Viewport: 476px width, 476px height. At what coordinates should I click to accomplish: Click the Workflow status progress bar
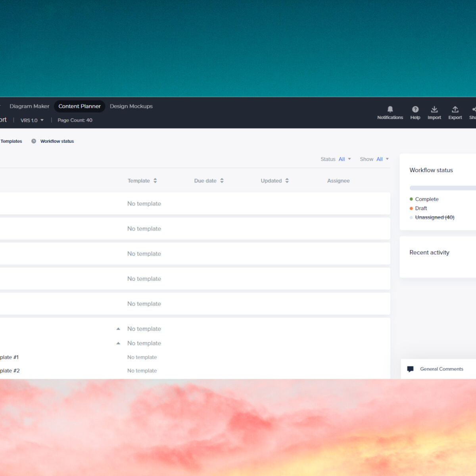[x=443, y=188]
